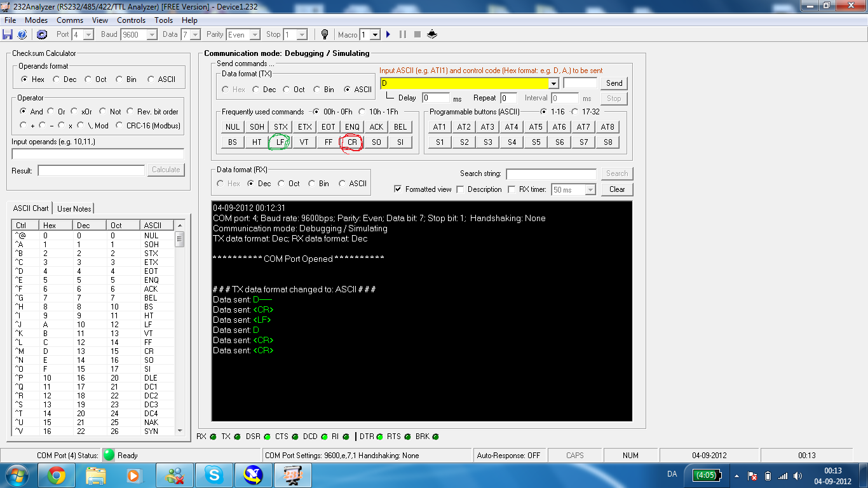Image resolution: width=868 pixels, height=488 pixels.
Task: Expand the yellow send-command combo box
Action: pos(553,83)
